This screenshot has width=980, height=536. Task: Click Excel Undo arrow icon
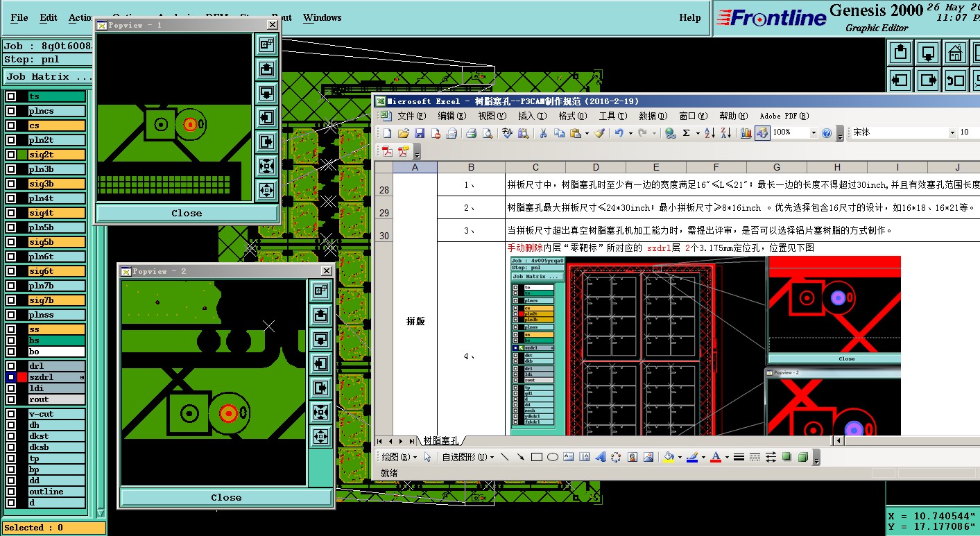click(x=619, y=133)
